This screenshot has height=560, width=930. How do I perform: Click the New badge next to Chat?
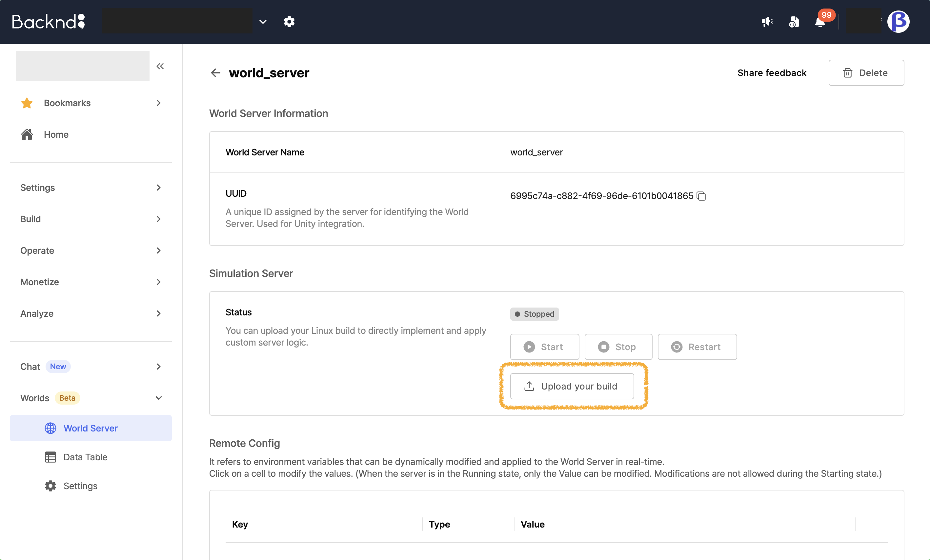coord(58,367)
